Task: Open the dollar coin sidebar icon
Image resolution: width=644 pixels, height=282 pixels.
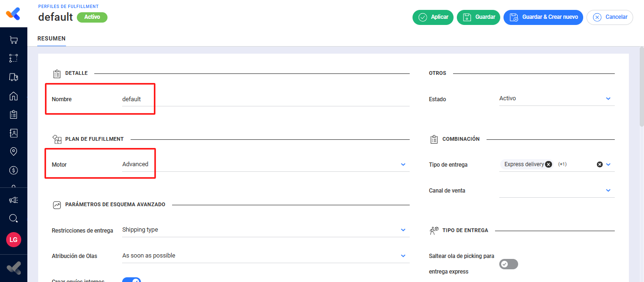Action: pos(14,170)
